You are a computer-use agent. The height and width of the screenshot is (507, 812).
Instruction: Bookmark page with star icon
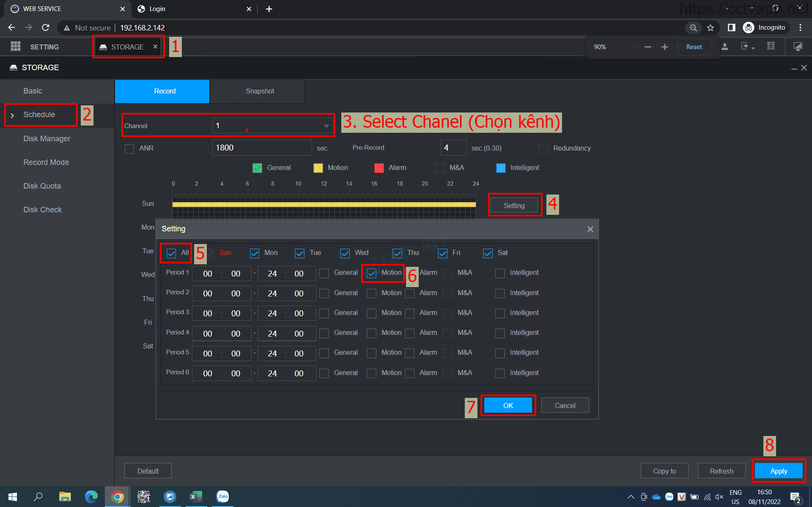pos(710,28)
